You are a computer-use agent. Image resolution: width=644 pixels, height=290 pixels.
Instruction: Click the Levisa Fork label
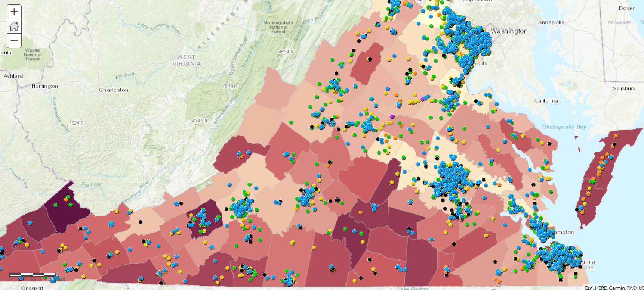click(x=19, y=178)
